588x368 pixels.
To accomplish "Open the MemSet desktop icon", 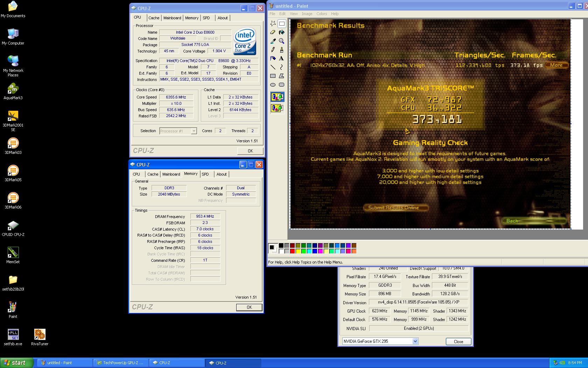I will (x=13, y=256).
